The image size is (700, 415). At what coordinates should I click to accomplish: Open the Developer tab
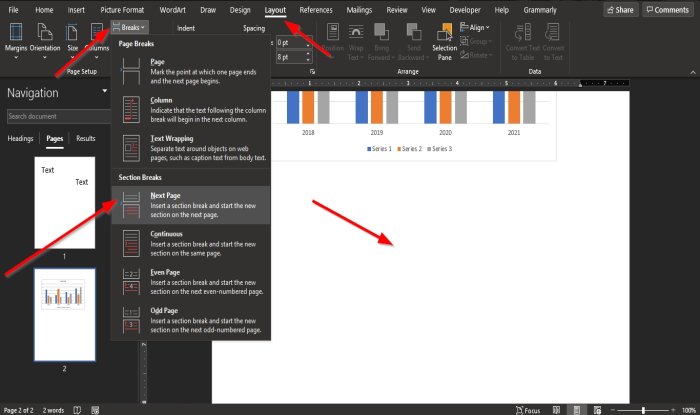(x=465, y=10)
